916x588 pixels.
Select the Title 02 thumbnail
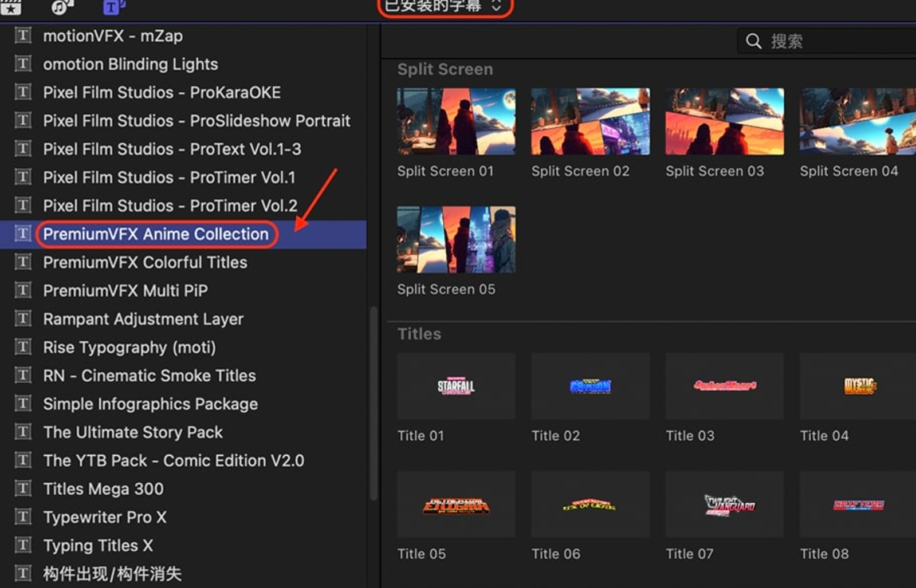click(590, 386)
